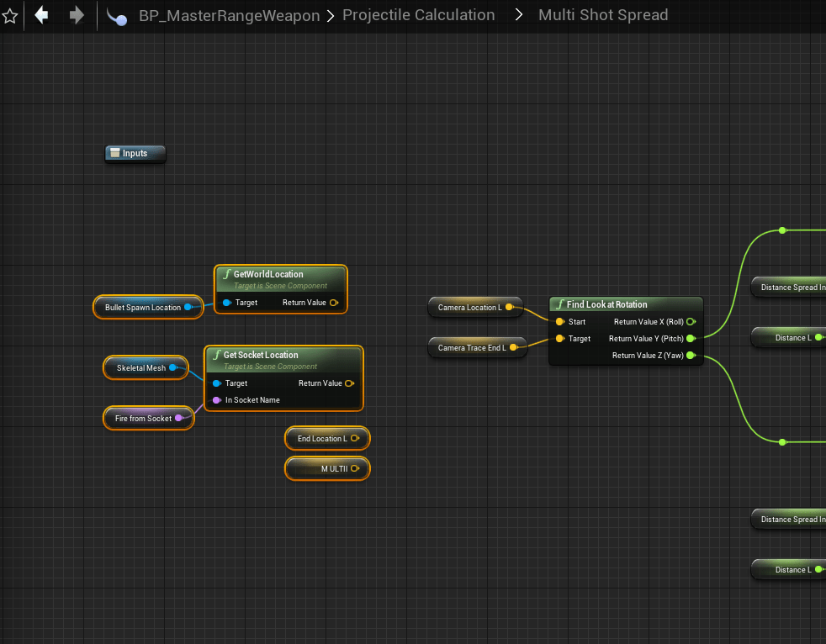The image size is (826, 644).
Task: Select the Fire from Socket variable node
Action: coord(141,419)
